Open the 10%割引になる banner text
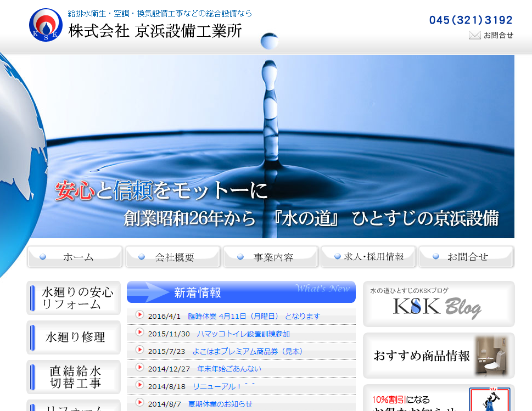Viewport: 532px width, 411px height. pyautogui.click(x=401, y=400)
